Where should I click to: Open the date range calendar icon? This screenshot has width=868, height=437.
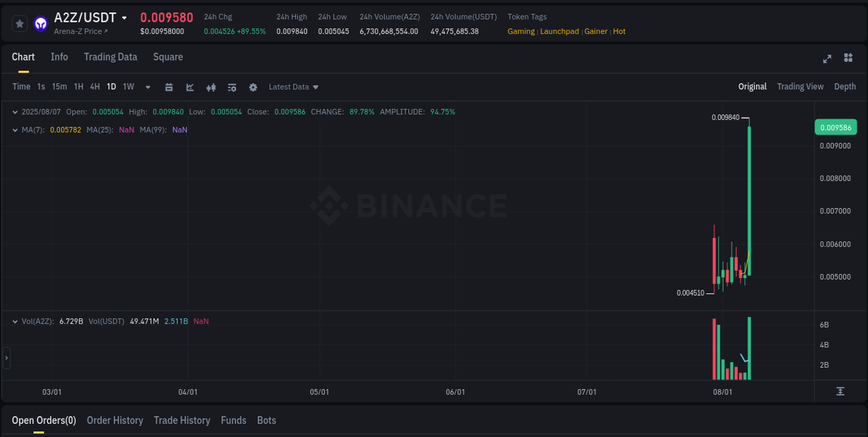pos(169,87)
